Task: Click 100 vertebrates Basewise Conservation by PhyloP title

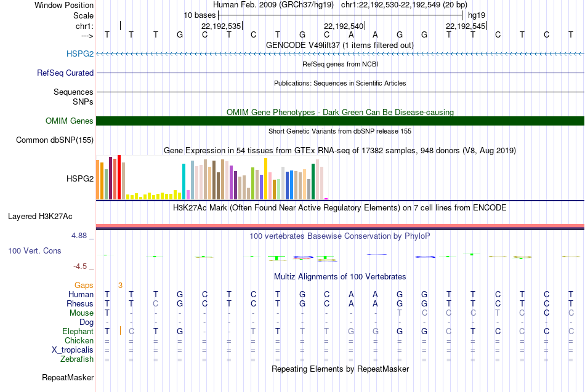Action: coord(340,236)
